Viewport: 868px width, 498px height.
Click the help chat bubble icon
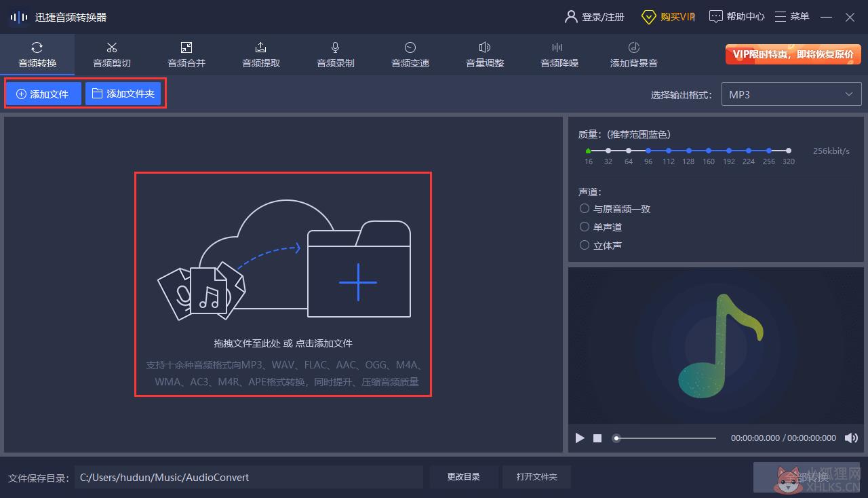click(x=716, y=17)
